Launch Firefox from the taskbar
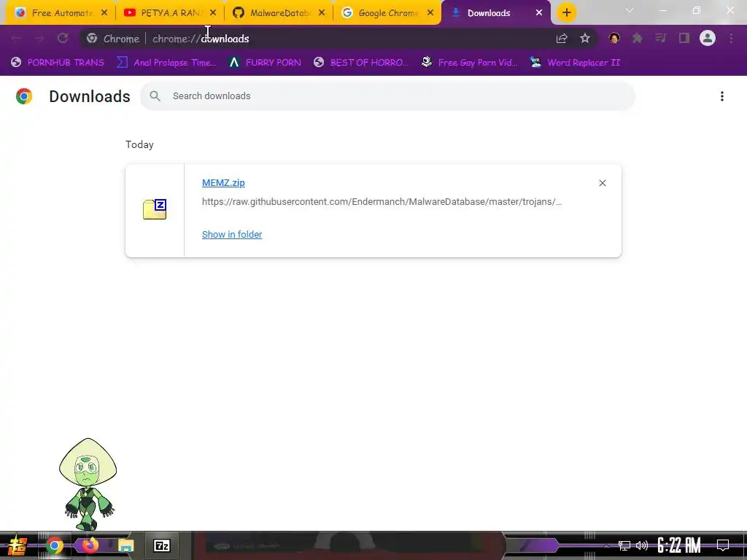 click(90, 545)
